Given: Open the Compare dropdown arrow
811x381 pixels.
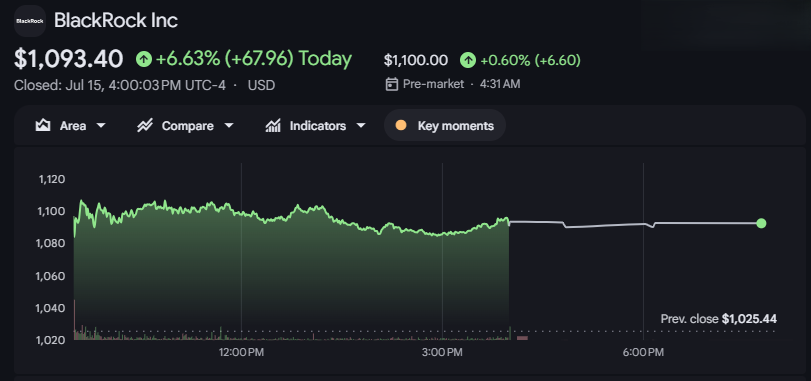Looking at the screenshot, I should 229,126.
